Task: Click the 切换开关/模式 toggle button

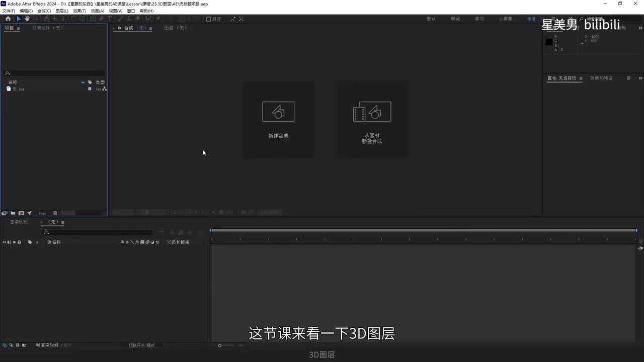Action: coord(141,345)
